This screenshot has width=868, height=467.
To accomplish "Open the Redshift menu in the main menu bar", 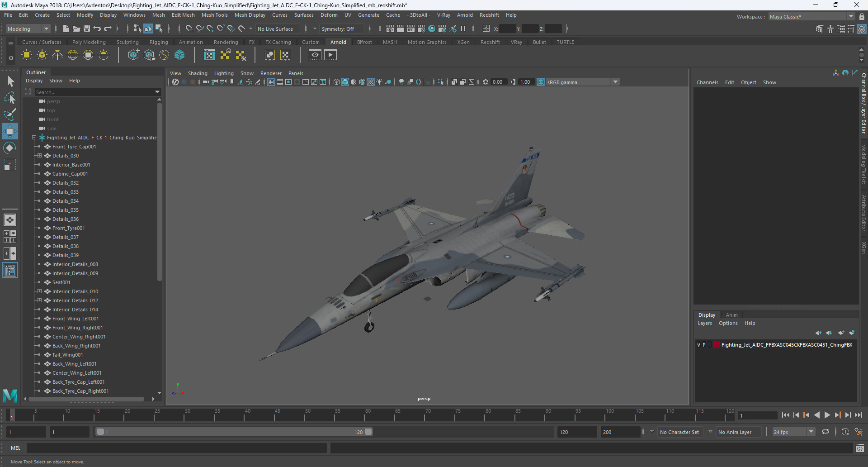I will (489, 15).
